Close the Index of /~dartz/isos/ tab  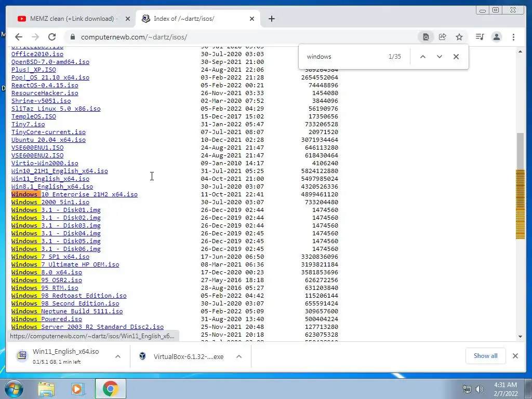tap(252, 19)
